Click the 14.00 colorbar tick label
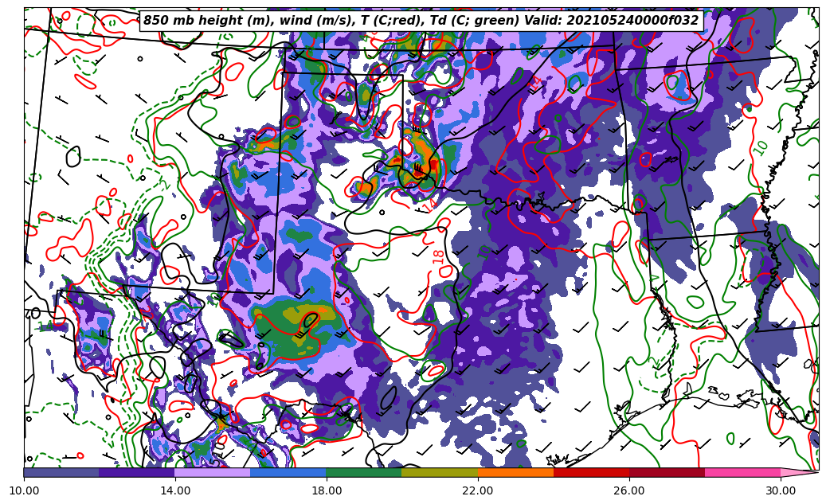Image resolution: width=826 pixels, height=504 pixels. pyautogui.click(x=175, y=490)
